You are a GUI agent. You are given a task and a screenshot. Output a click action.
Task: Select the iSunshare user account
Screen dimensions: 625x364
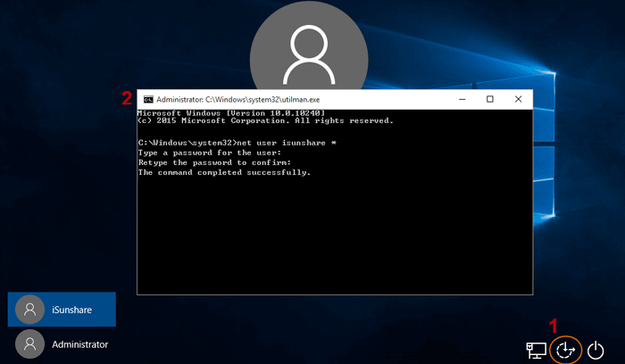coord(62,310)
